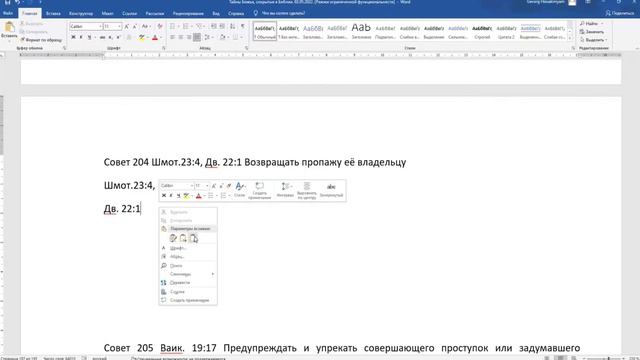The height and width of the screenshot is (360, 640).
Task: Apply the Цитата 2 style
Action: [x=506, y=31]
